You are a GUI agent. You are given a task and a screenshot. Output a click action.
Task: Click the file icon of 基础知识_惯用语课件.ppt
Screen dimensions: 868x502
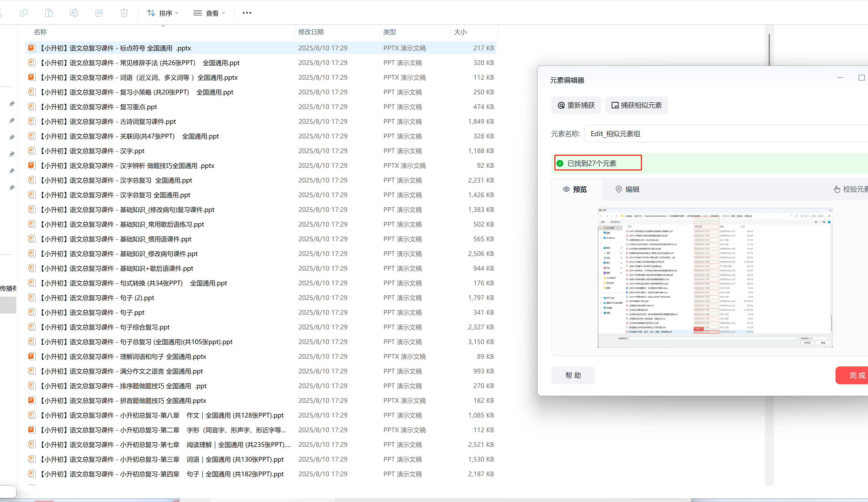click(32, 239)
